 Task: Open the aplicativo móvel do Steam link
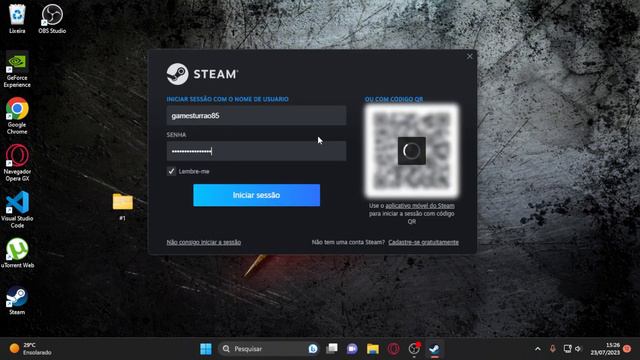coord(420,206)
